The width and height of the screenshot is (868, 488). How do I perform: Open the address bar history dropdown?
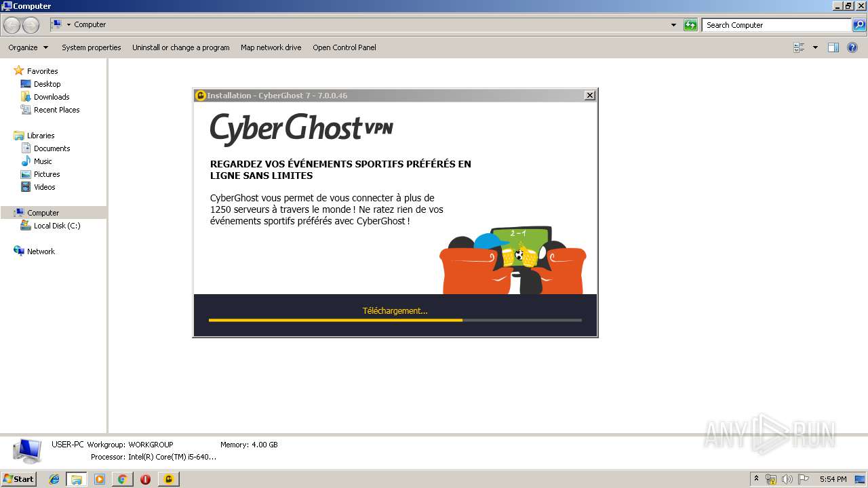(x=673, y=25)
